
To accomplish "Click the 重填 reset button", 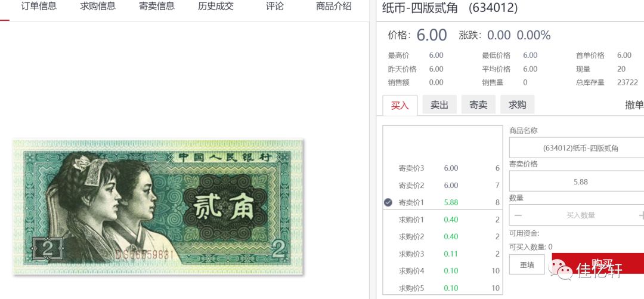I will coord(527,264).
